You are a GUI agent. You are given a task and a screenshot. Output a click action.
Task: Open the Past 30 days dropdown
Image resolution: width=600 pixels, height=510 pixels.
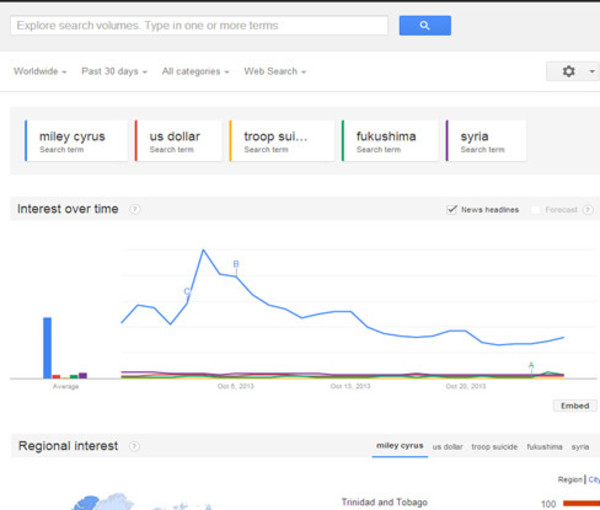[x=114, y=72]
